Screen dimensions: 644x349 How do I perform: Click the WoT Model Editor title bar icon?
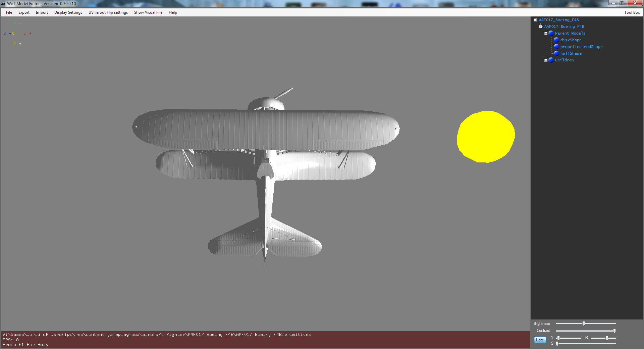pos(3,4)
